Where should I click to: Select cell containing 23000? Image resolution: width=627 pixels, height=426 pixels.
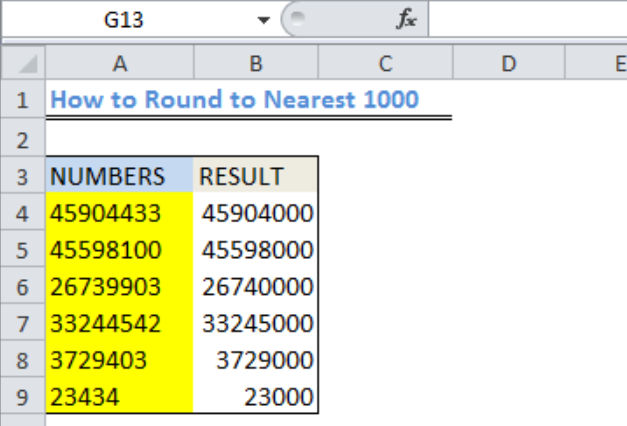(x=256, y=396)
